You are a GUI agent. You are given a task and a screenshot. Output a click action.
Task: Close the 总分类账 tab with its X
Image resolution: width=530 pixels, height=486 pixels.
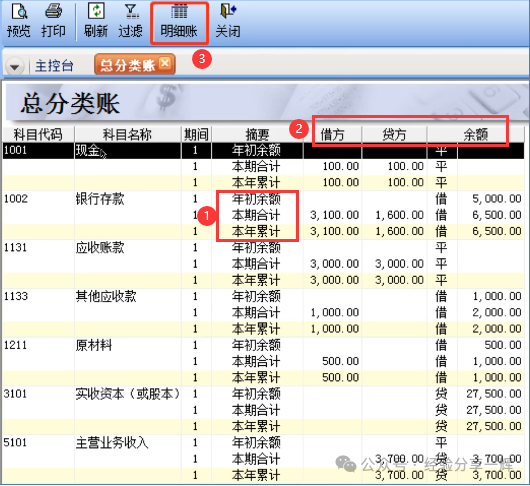tap(165, 63)
